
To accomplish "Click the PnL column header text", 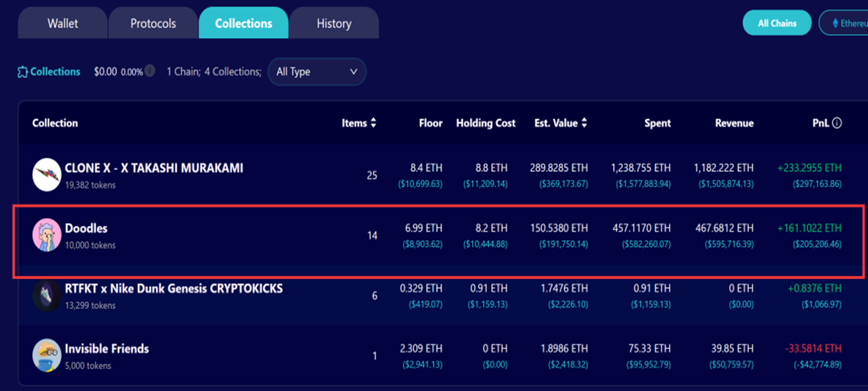I will point(820,123).
